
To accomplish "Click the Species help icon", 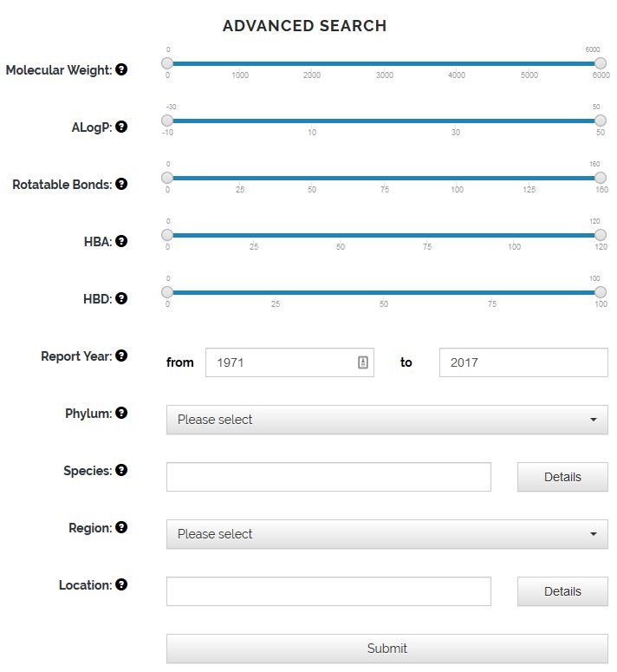I will pos(121,470).
